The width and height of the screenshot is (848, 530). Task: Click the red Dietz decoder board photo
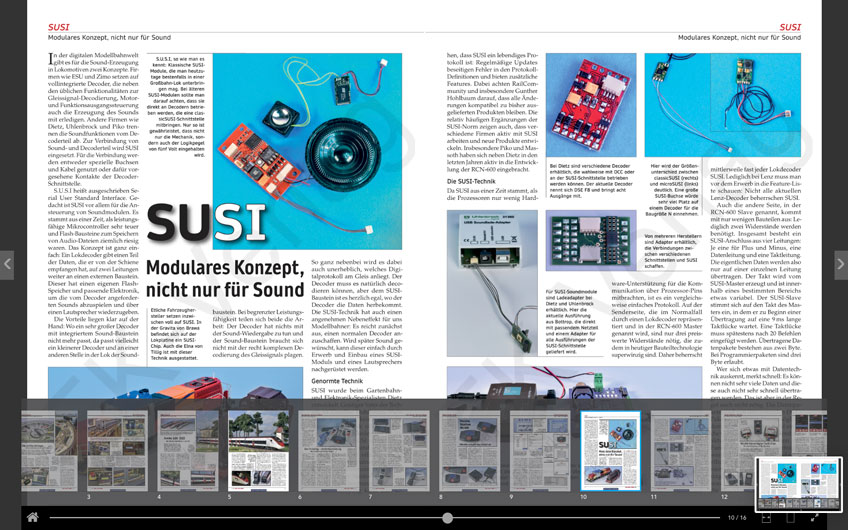click(x=591, y=105)
